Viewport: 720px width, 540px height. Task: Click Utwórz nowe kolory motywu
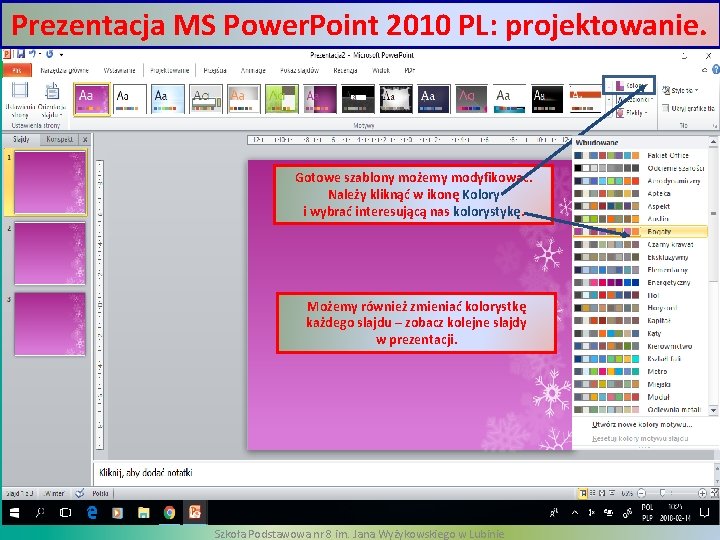click(641, 425)
